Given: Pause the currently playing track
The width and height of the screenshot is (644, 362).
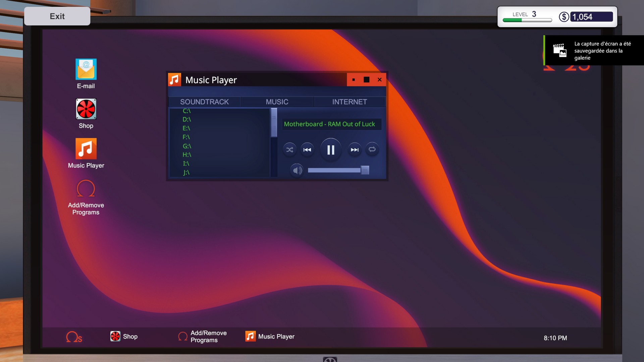Looking at the screenshot, I should pos(331,149).
